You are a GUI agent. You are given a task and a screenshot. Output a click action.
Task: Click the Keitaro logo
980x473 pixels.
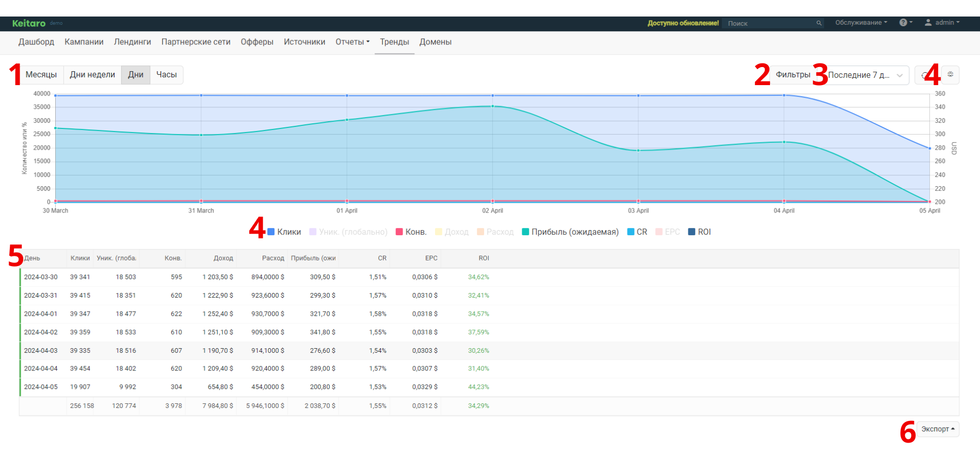click(29, 23)
